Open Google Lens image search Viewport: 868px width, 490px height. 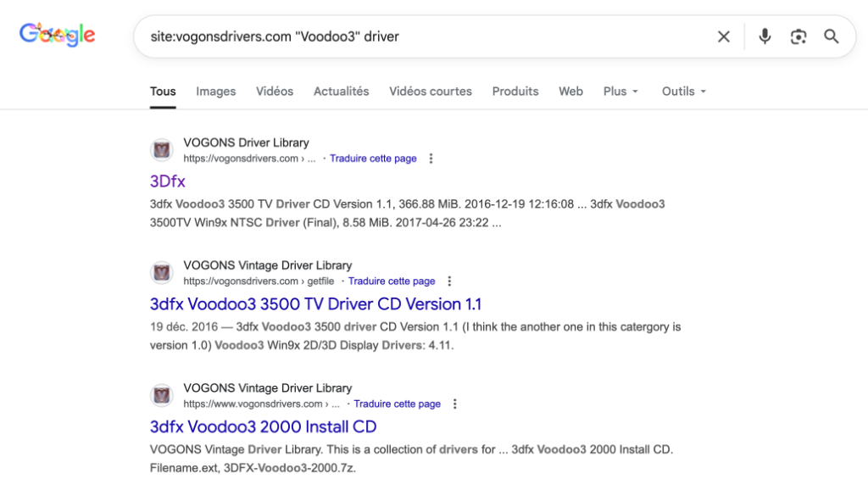[x=798, y=36]
